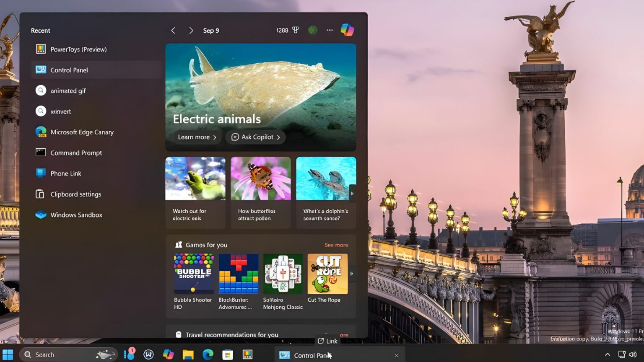Open Clipboard settings from Recent items
Image resolution: width=644 pixels, height=362 pixels.
click(x=75, y=194)
